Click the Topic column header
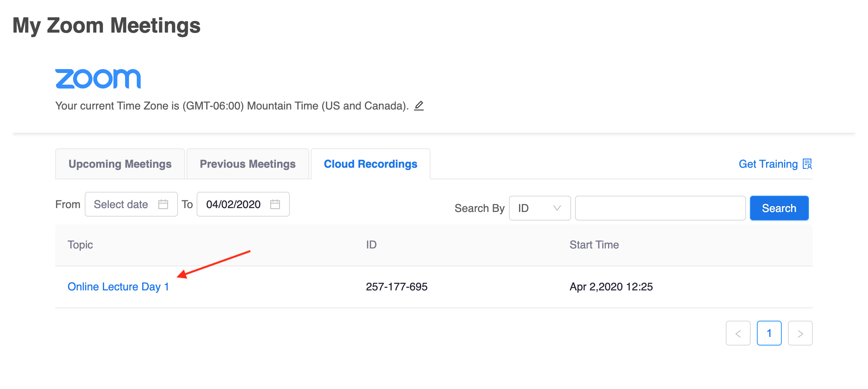Image resolution: width=868 pixels, height=389 pixels. point(80,245)
